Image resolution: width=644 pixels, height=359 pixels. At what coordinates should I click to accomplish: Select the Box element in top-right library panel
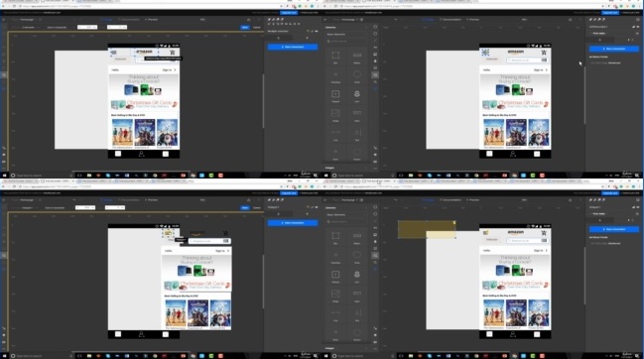tap(335, 56)
